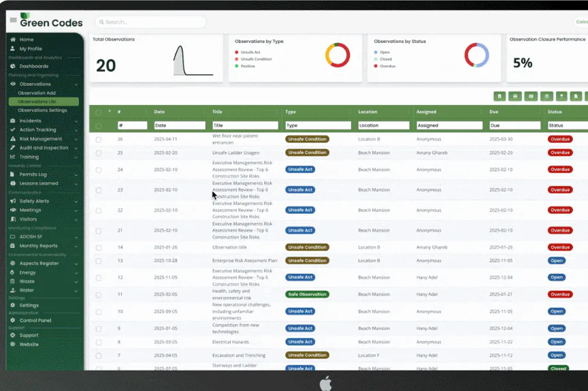Open the hamburger menu beside Green Codes logo
The image size is (588, 391).
click(13, 20)
